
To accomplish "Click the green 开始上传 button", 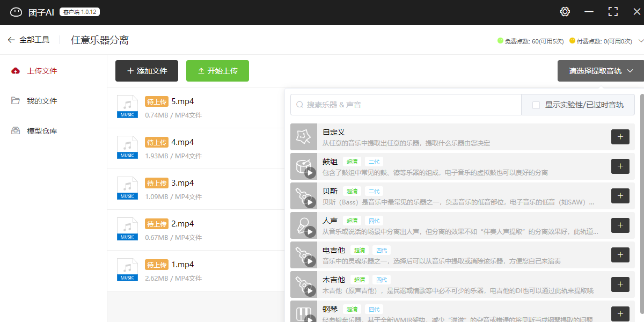I will (217, 71).
